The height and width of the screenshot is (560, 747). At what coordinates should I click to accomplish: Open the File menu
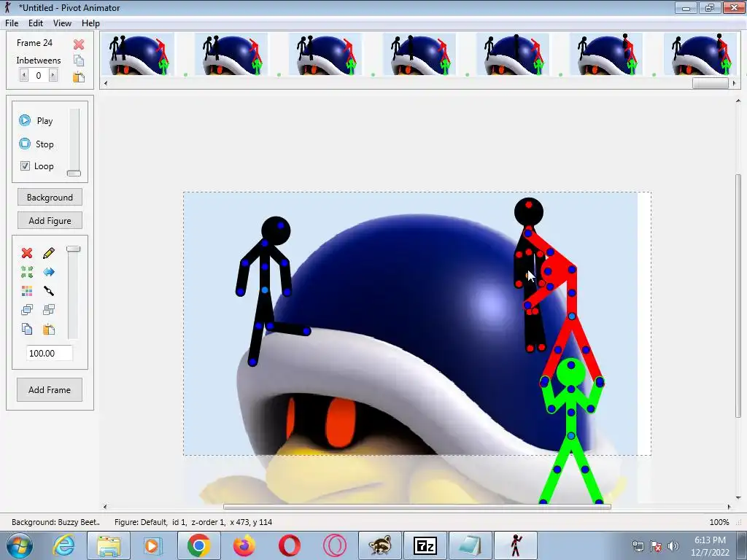[12, 23]
